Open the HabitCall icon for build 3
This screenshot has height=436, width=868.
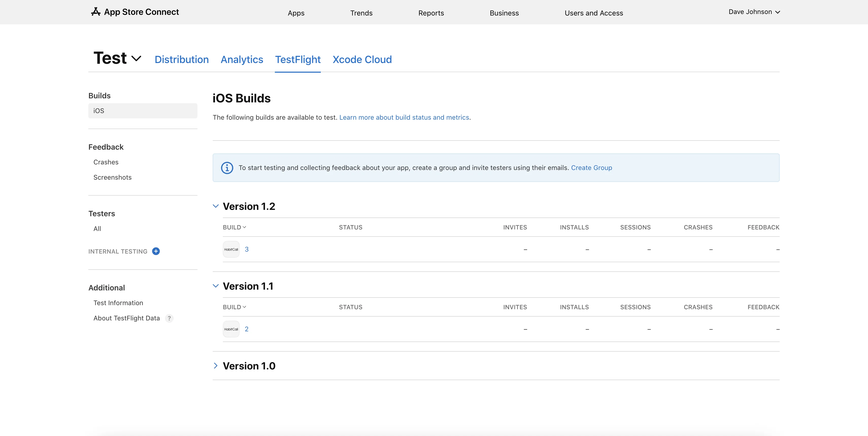point(231,249)
